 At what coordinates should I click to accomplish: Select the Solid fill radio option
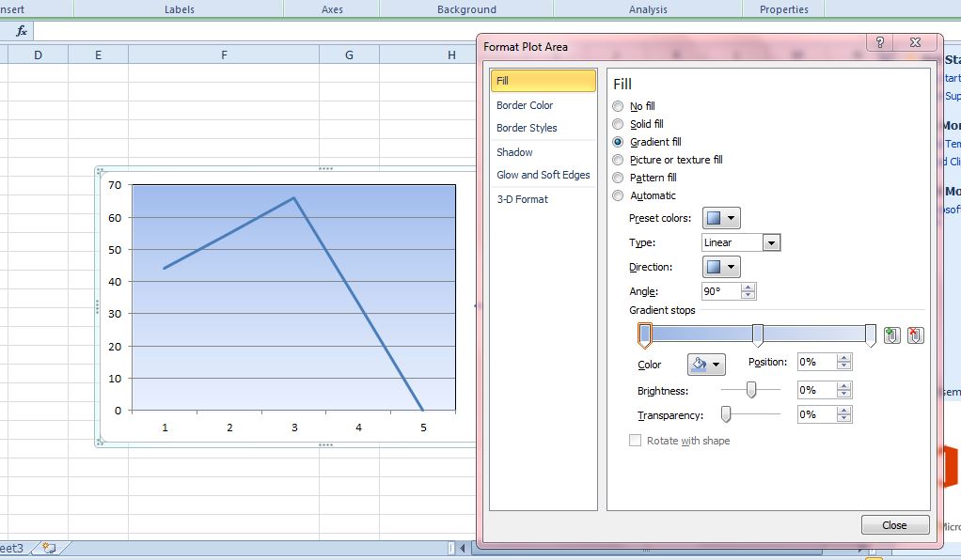(x=618, y=124)
